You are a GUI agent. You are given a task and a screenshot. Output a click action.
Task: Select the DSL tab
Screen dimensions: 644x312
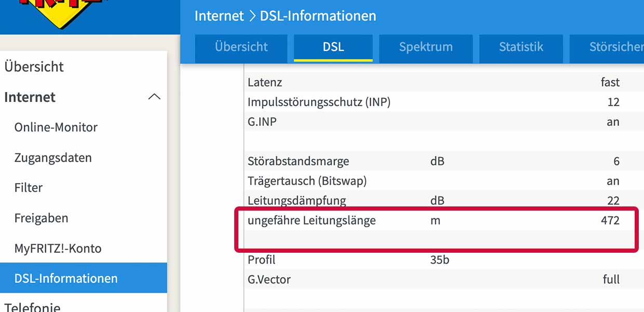[333, 47]
